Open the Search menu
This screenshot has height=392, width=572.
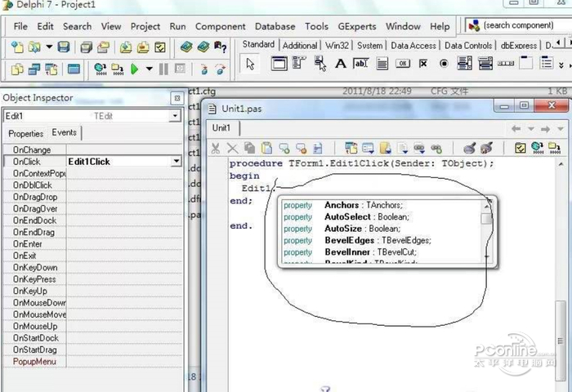(77, 26)
